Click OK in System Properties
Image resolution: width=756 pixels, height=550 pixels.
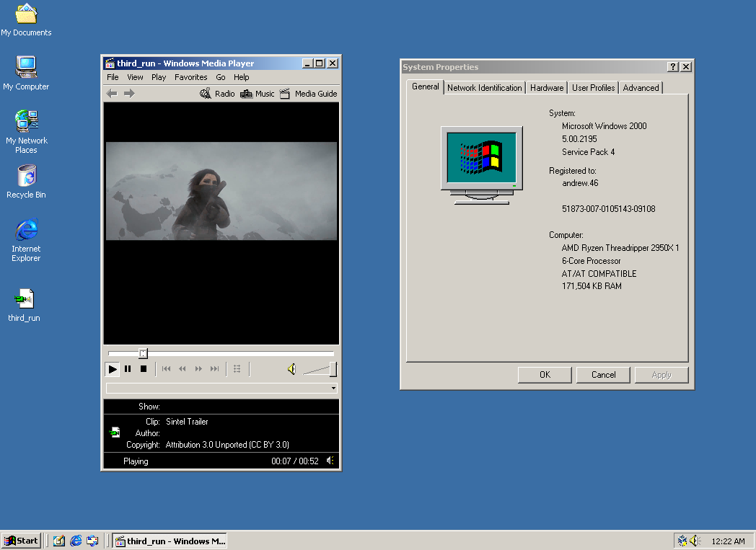[545, 375]
